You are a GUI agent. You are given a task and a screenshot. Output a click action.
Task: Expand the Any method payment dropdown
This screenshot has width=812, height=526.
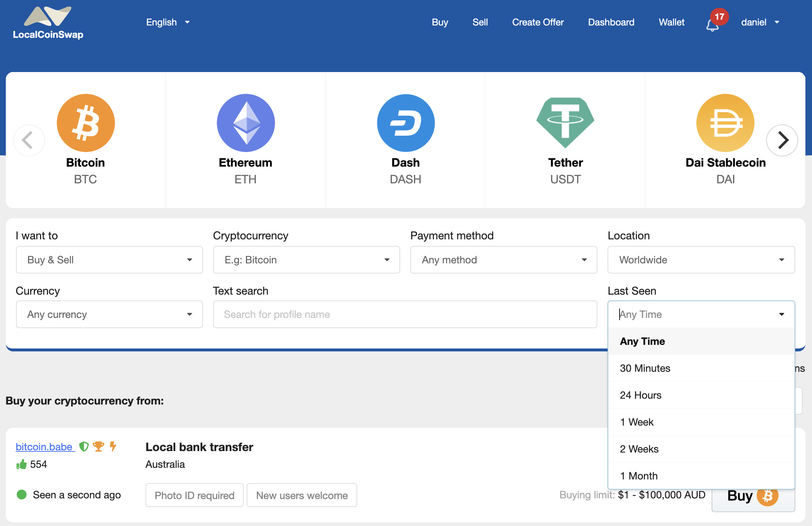coord(504,260)
